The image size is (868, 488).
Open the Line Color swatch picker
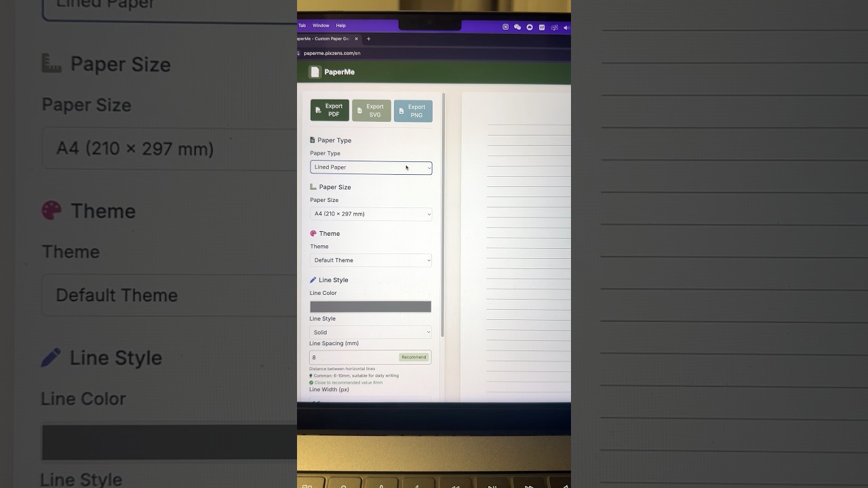[370, 307]
